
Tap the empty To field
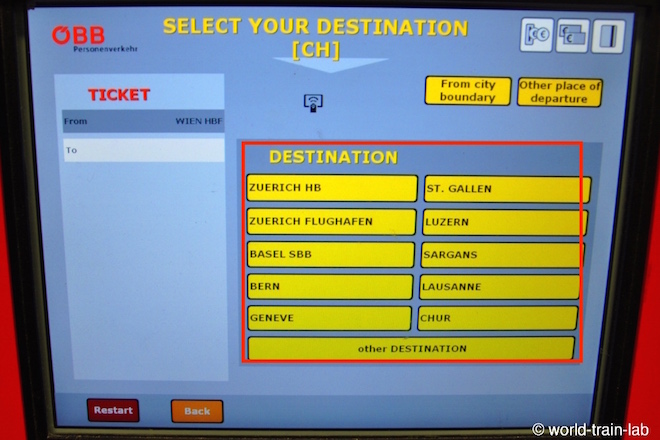(143, 150)
